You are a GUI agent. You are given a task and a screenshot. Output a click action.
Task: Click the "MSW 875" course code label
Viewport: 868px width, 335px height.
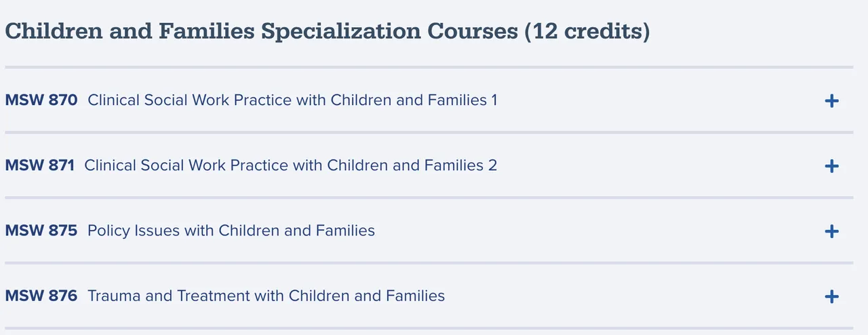(41, 231)
